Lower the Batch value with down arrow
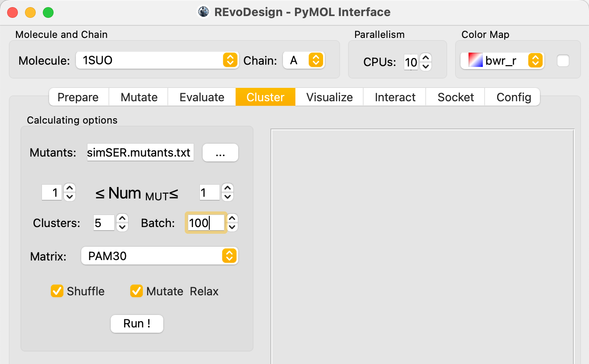 point(232,227)
